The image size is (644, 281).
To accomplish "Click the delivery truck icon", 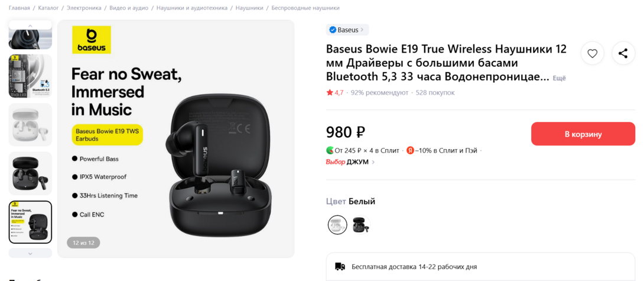I will 340,267.
